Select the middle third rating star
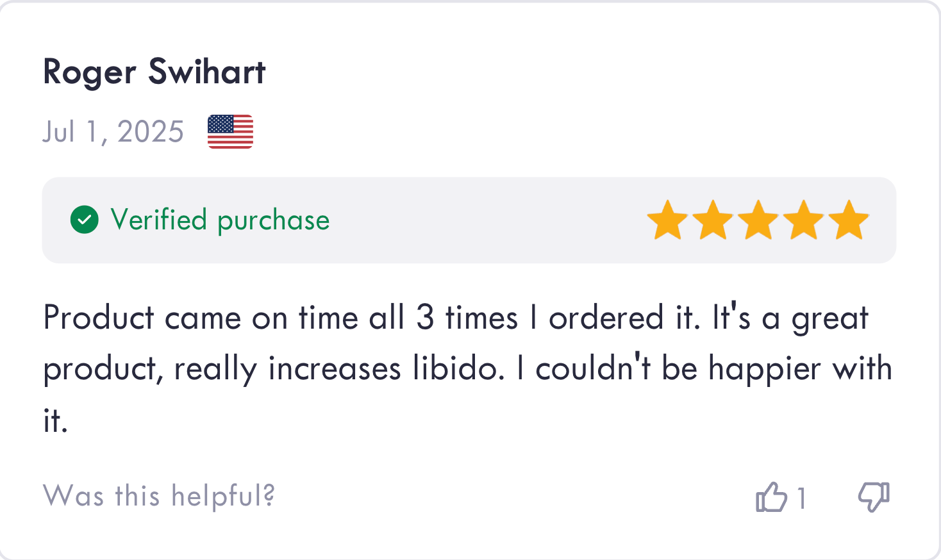Image resolution: width=941 pixels, height=560 pixels. point(758,220)
